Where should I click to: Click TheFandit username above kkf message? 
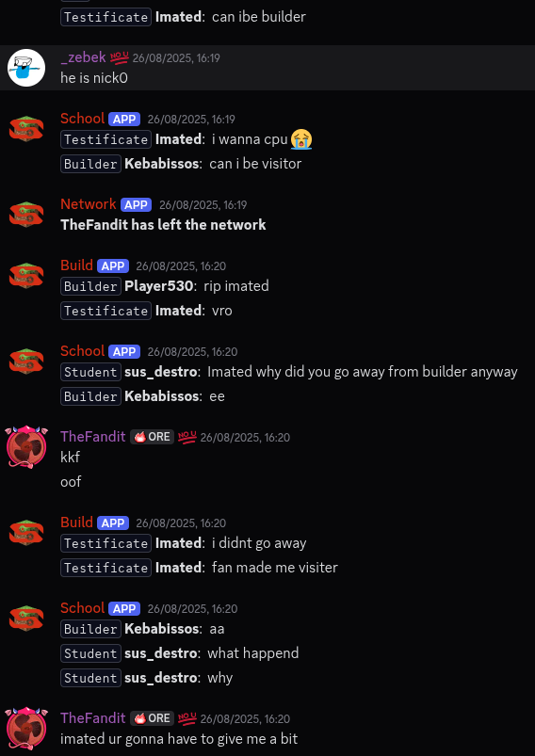pos(93,436)
